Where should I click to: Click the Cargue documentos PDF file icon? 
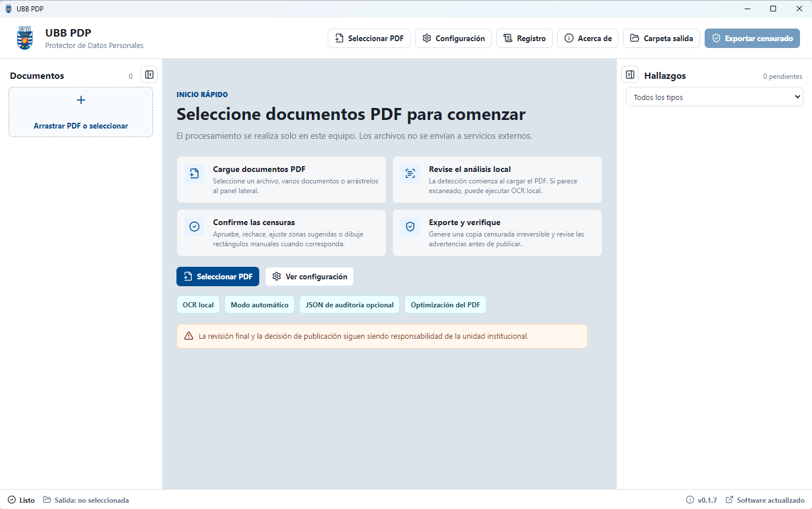(194, 174)
